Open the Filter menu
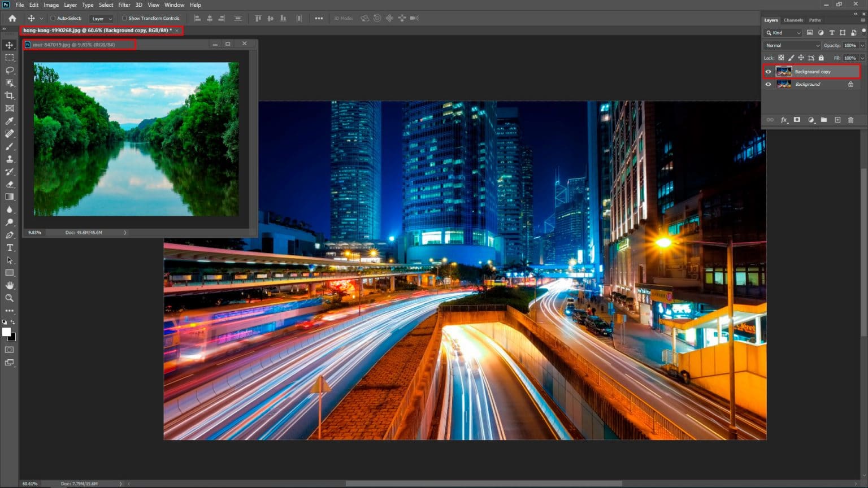The width and height of the screenshot is (868, 488). click(x=124, y=5)
